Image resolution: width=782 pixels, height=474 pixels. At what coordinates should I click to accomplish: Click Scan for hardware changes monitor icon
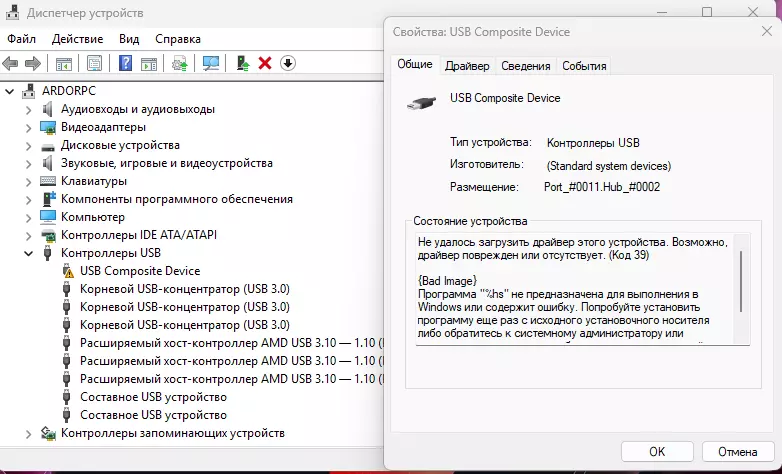pos(211,63)
